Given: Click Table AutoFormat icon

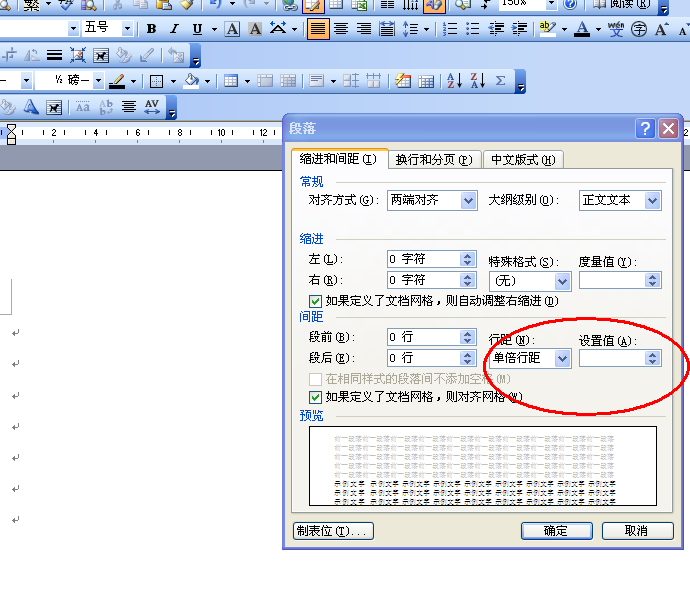Looking at the screenshot, I should pyautogui.click(x=403, y=81).
